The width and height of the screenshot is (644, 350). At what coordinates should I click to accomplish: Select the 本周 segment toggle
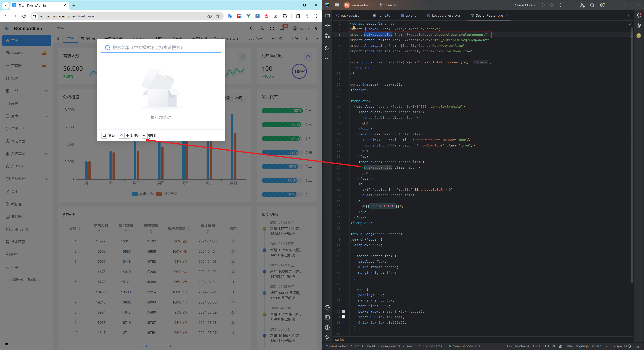pos(239,98)
